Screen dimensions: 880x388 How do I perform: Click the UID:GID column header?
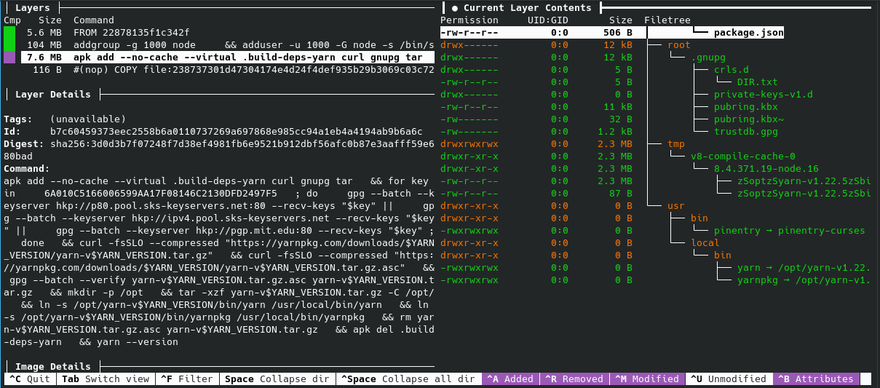pyautogui.click(x=548, y=20)
